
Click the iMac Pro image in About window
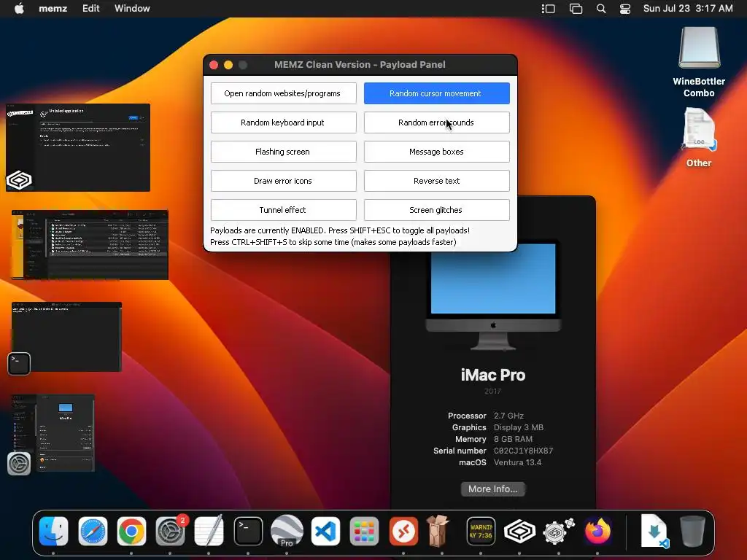(x=493, y=297)
